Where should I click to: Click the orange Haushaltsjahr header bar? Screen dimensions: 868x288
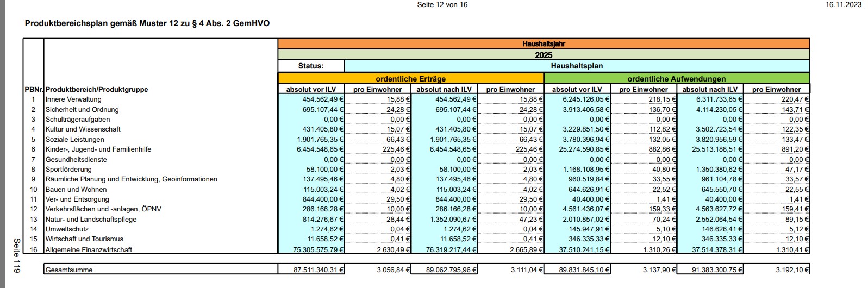tap(544, 44)
